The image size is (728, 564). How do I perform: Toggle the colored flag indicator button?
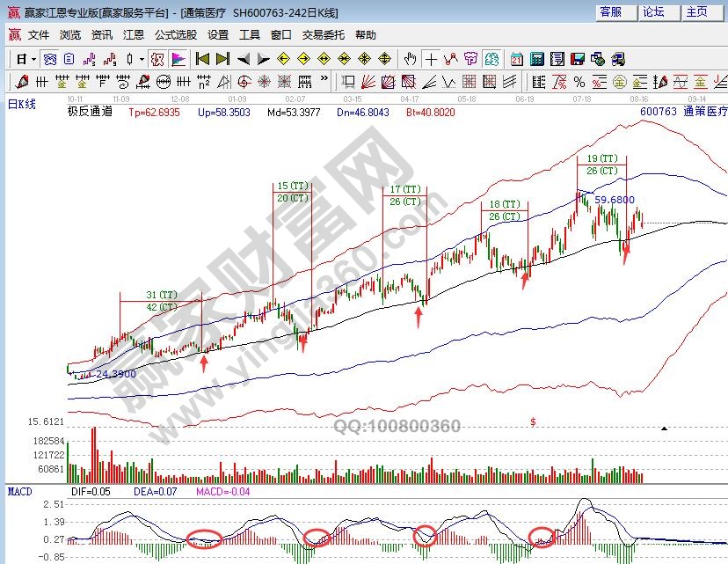point(178,59)
